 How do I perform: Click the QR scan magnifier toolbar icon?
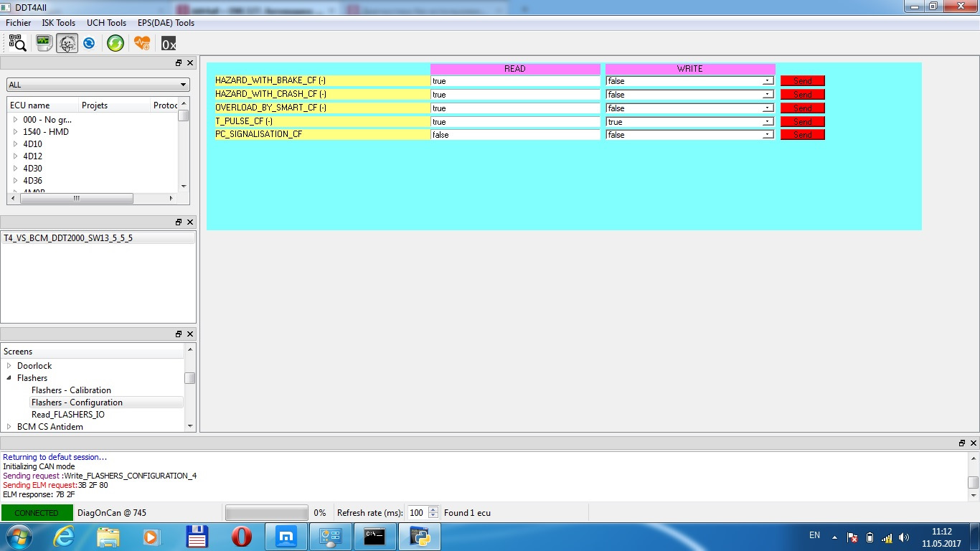[17, 43]
